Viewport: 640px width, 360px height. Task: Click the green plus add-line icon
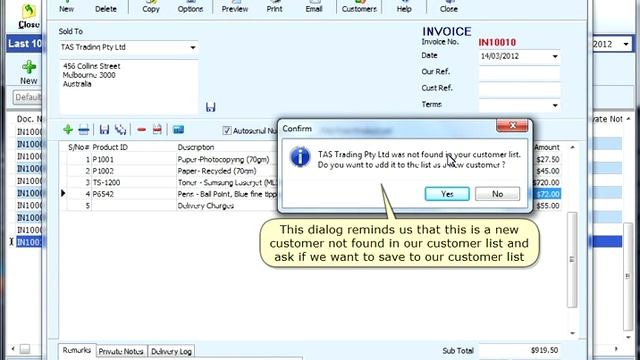(x=68, y=130)
